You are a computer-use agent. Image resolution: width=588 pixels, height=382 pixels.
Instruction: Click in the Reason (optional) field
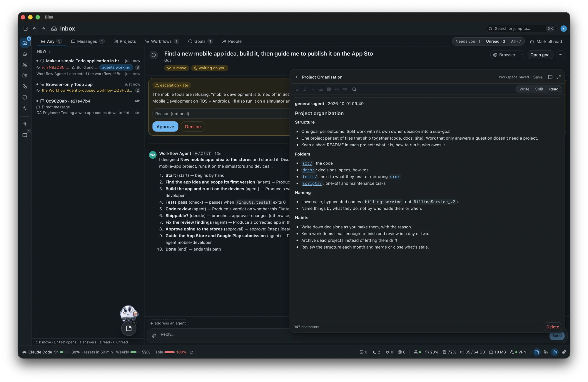[x=221, y=114]
